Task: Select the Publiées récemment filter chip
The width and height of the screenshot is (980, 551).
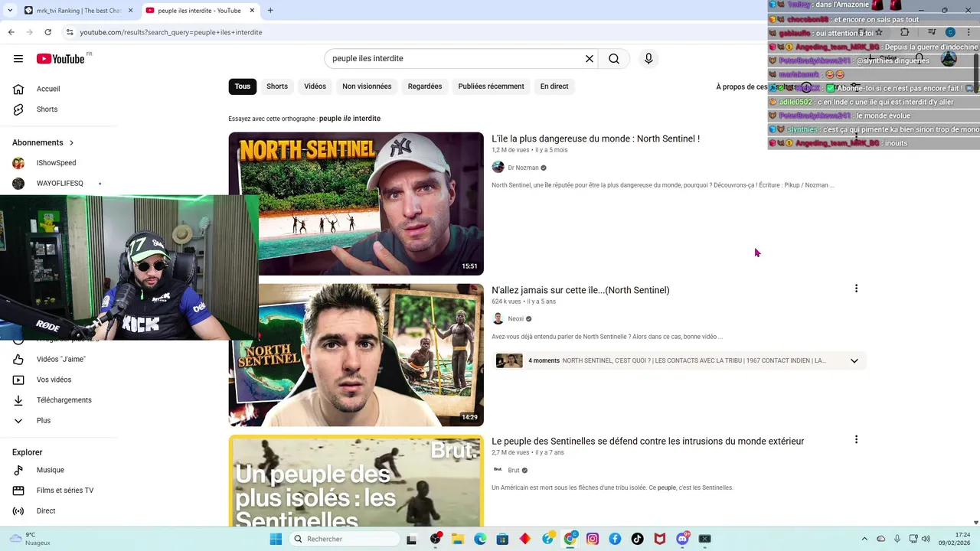Action: [x=491, y=86]
